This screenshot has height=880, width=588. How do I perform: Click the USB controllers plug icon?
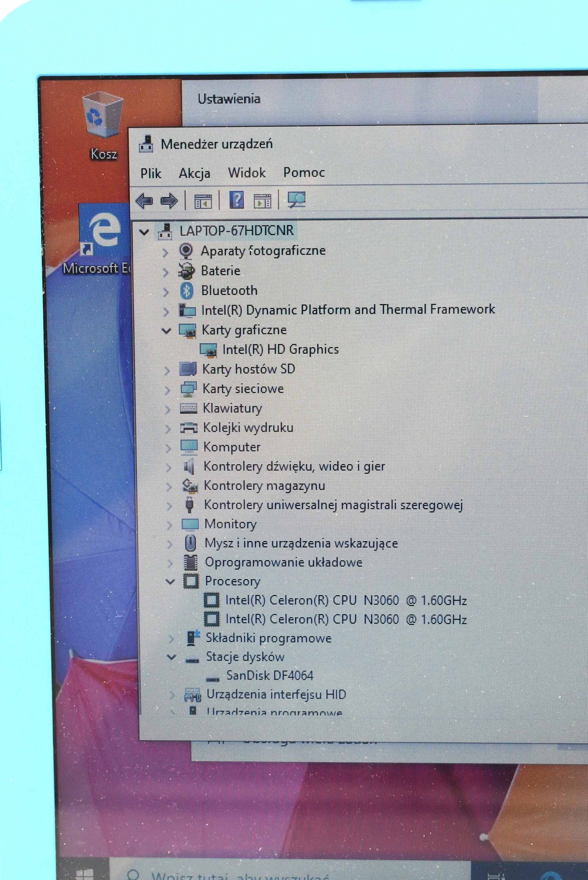click(190, 505)
